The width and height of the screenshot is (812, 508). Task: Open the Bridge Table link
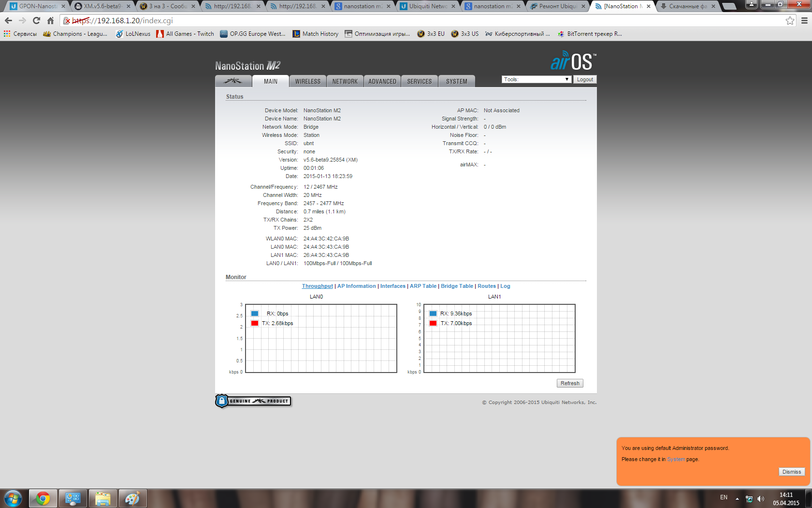coord(457,286)
